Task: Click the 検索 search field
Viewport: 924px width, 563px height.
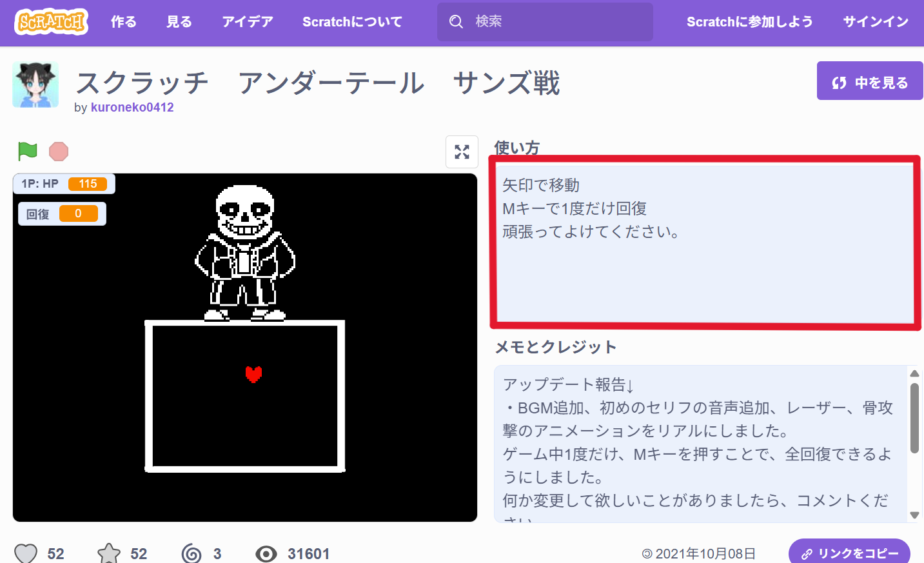Action: (x=545, y=22)
